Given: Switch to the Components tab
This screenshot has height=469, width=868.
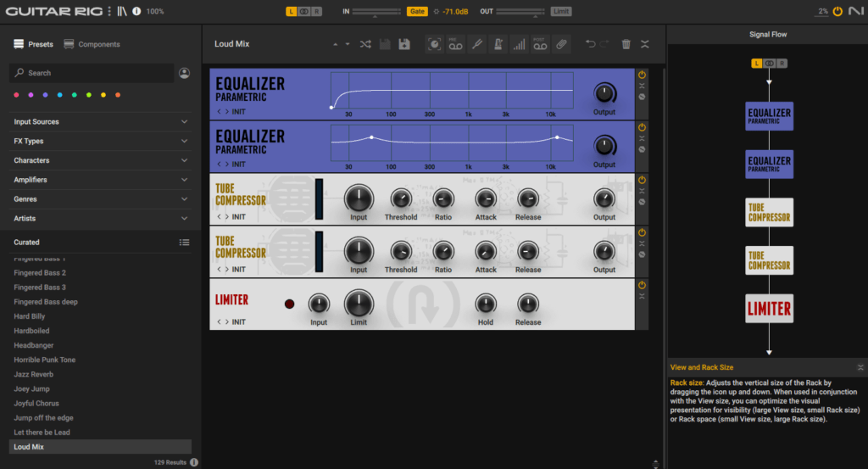Looking at the screenshot, I should [x=92, y=44].
